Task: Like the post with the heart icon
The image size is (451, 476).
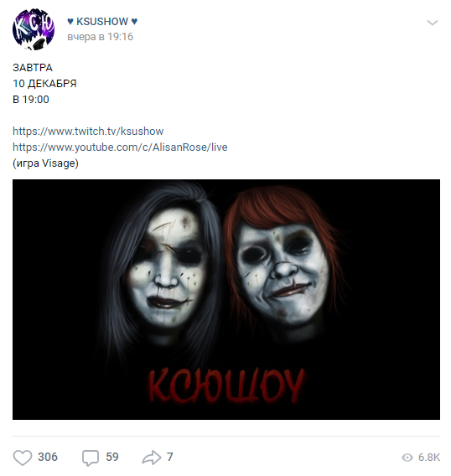Action: 23,457
